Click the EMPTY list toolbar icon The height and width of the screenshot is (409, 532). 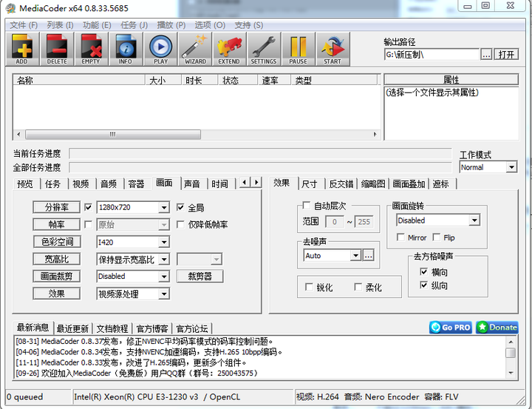(91, 49)
